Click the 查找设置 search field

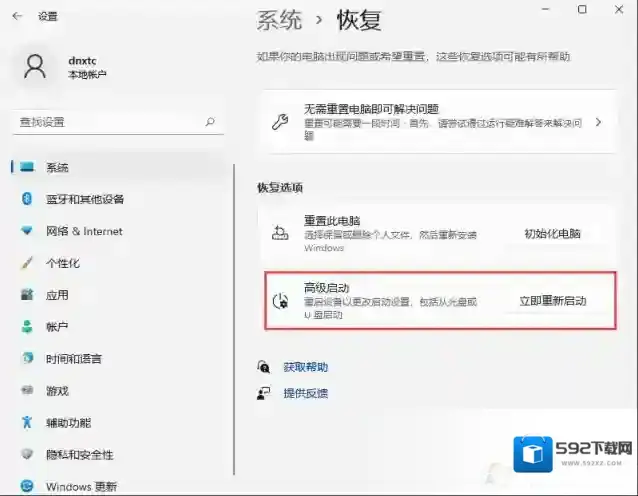[x=105, y=122]
